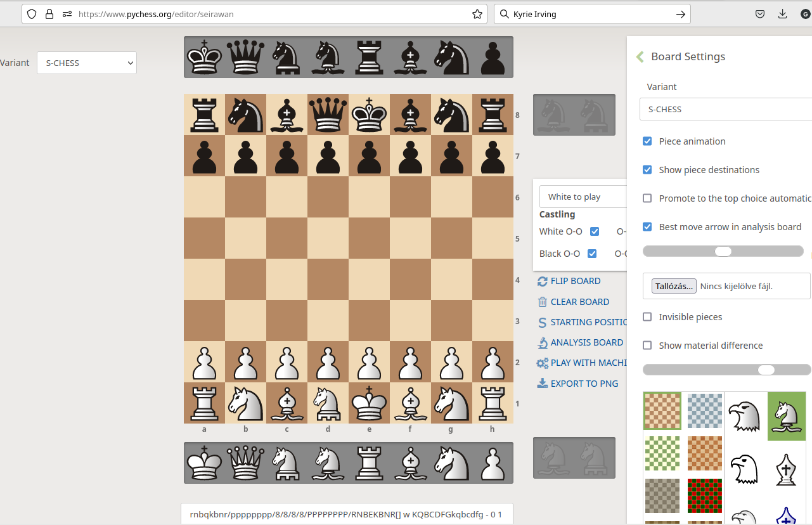The height and width of the screenshot is (525, 812).
Task: Pick the white elephant piece in the bottom palette
Action: [287, 463]
